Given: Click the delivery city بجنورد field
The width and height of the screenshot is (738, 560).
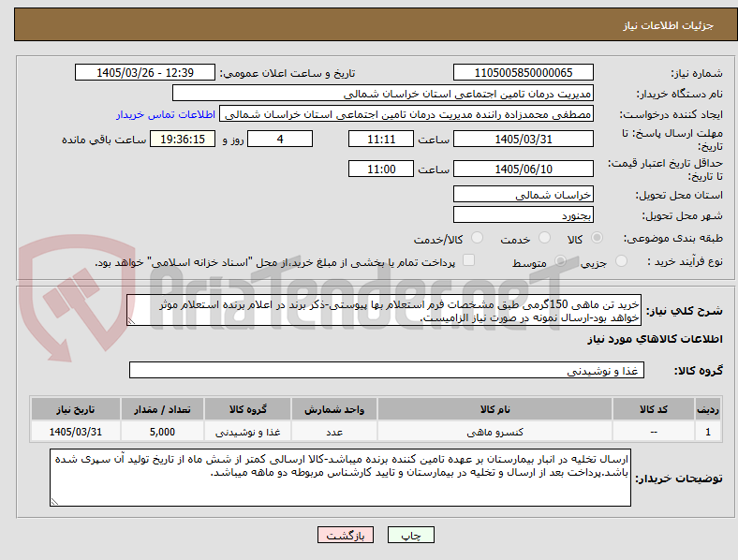Looking at the screenshot, I should [x=524, y=214].
